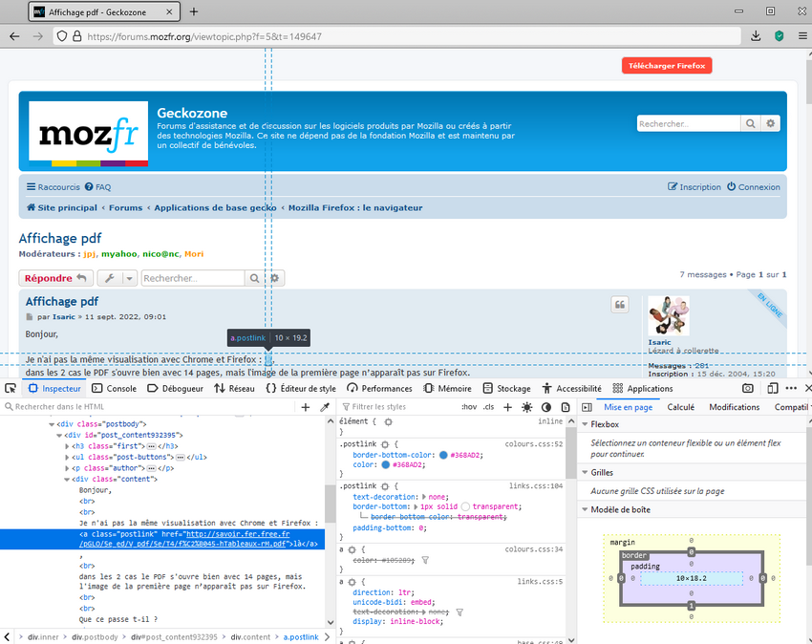Viewport: 812px width, 644px height.
Task: Select the eyedropper color picker
Action: click(325, 407)
